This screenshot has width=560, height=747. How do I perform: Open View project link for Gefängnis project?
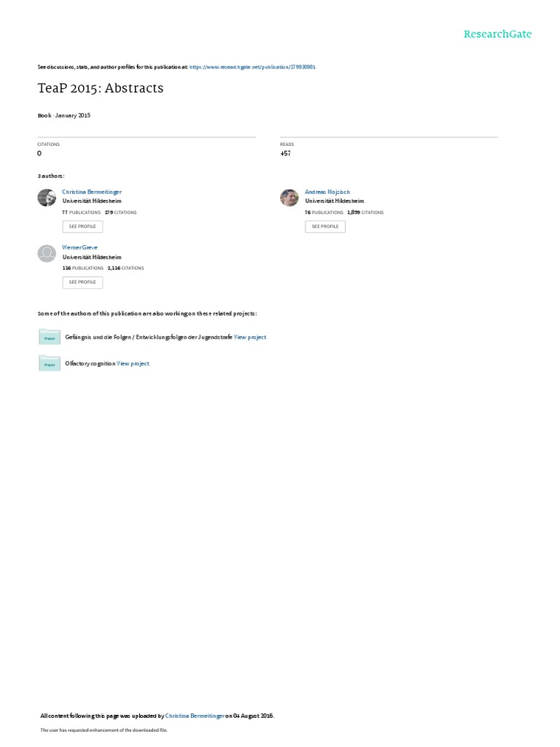pyautogui.click(x=250, y=337)
